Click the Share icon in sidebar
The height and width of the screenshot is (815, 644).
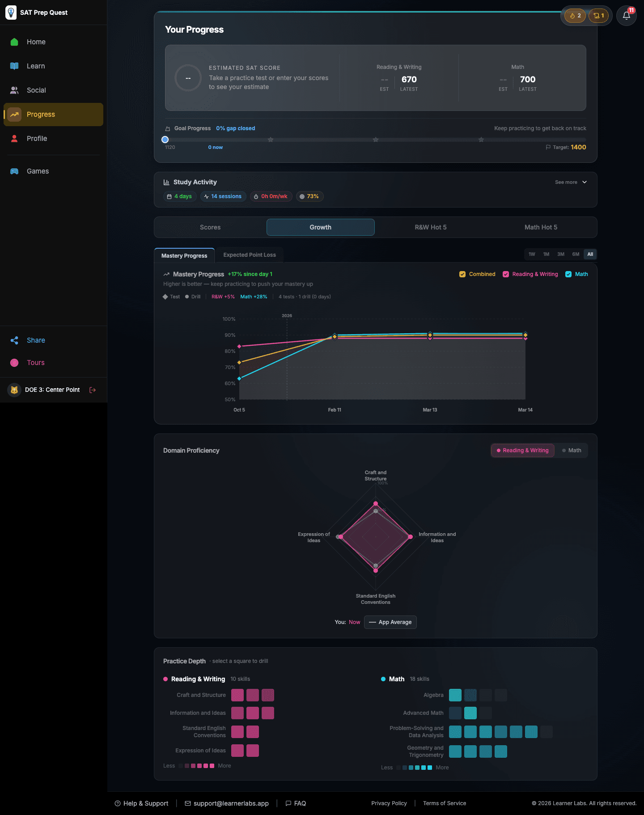(x=14, y=340)
